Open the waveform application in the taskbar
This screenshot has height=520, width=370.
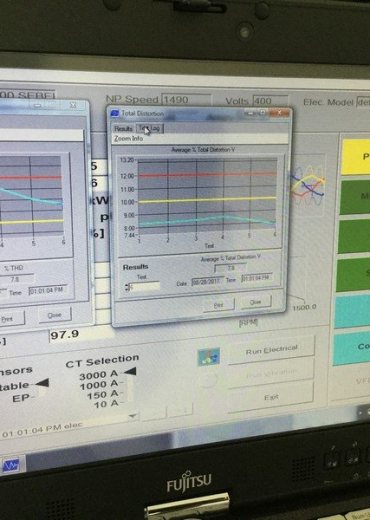10,465
